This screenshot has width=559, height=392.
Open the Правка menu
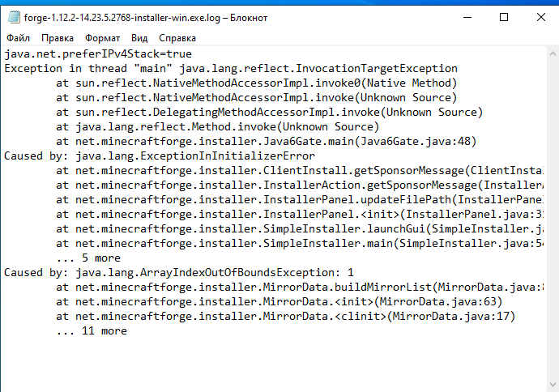click(x=58, y=38)
